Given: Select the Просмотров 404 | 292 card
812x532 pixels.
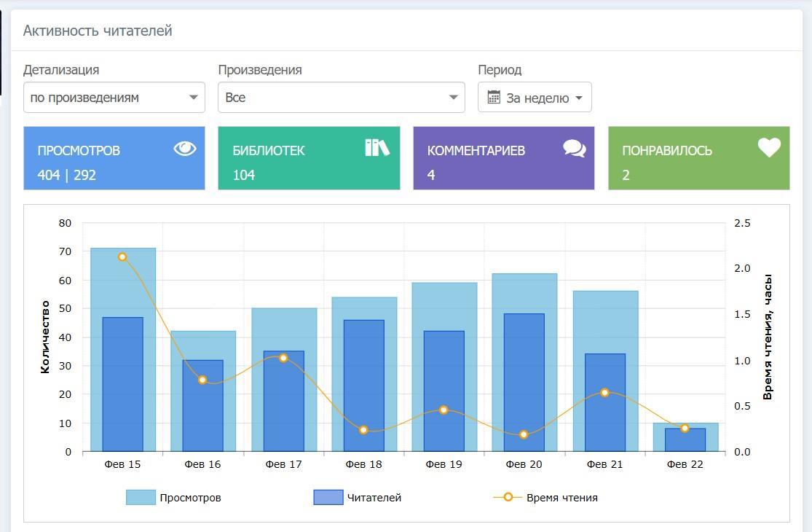Looking at the screenshot, I should 114,159.
